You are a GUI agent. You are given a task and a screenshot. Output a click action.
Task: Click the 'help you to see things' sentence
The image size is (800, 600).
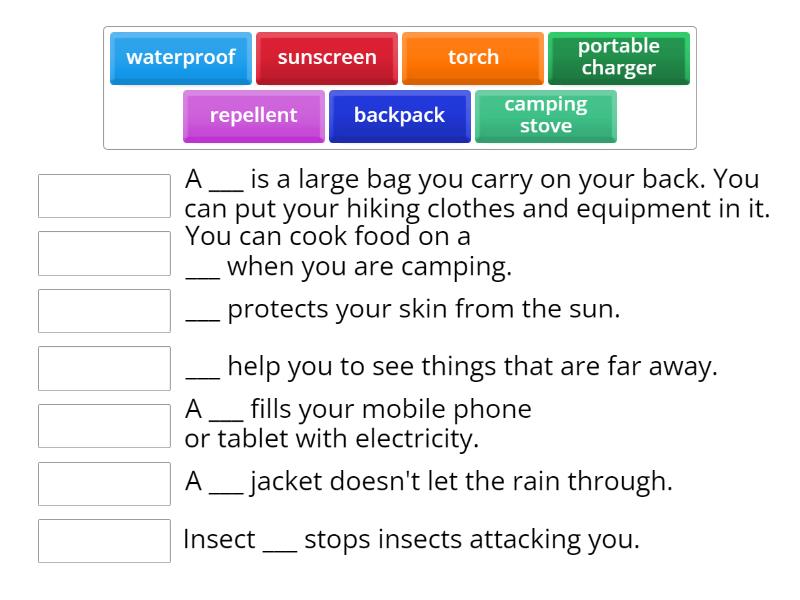point(452,367)
